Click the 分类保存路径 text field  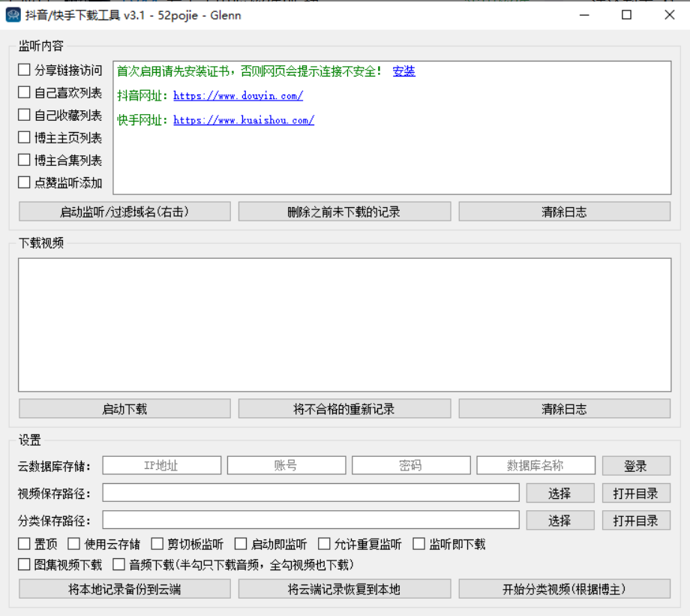311,520
